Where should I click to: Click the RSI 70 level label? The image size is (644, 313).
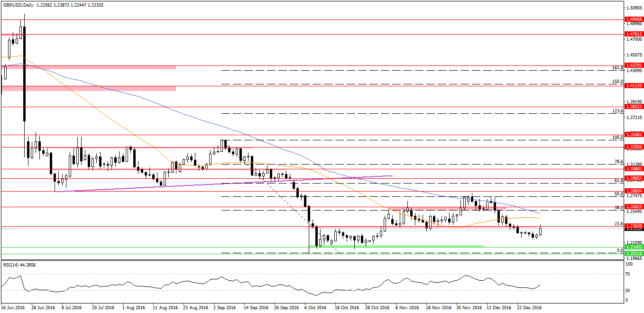627,274
